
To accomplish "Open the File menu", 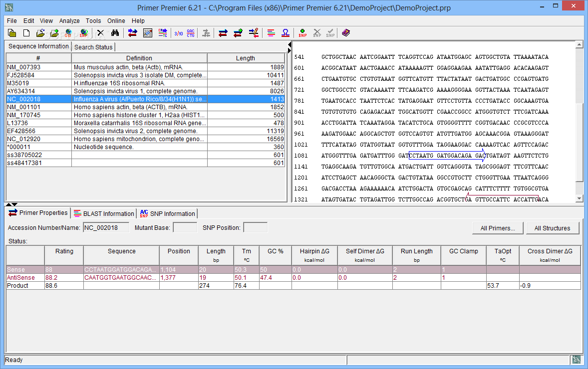I will (x=11, y=20).
